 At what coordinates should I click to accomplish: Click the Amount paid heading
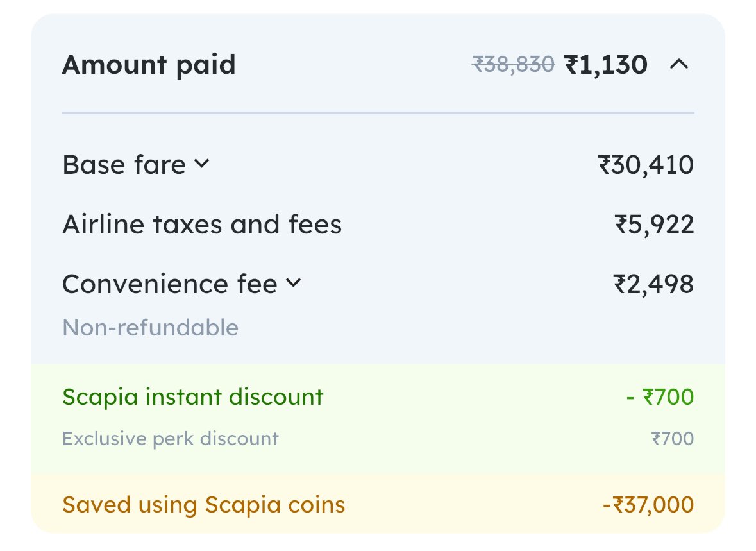coord(149,65)
